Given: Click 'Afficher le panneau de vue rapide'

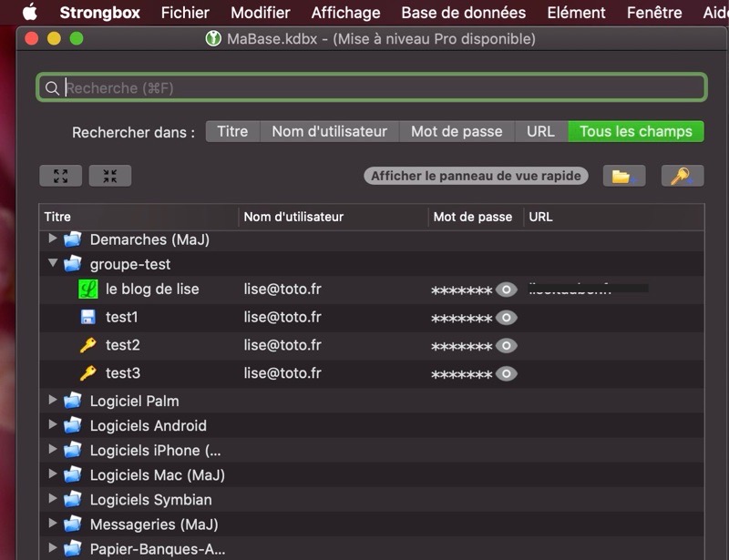Looking at the screenshot, I should click(476, 176).
